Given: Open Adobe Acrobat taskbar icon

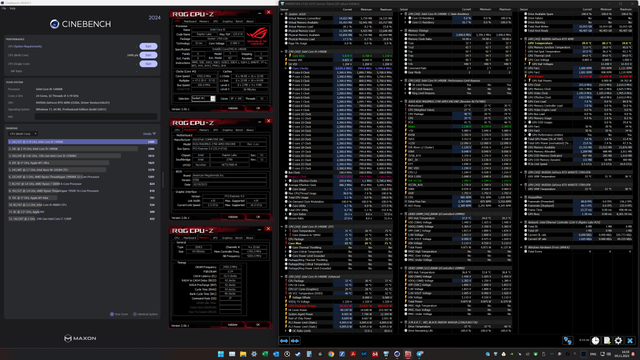Looking at the screenshot, I should (x=353, y=354).
